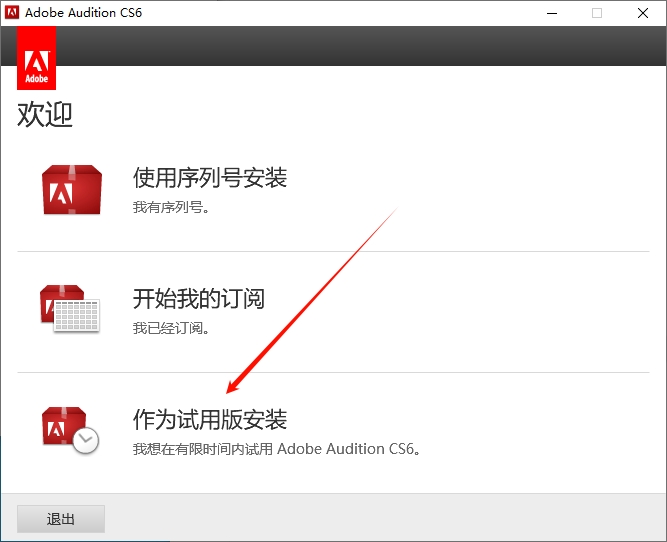Click the Adobe Audition title bar icon
Viewport: 667px width, 542px height.
click(12, 12)
